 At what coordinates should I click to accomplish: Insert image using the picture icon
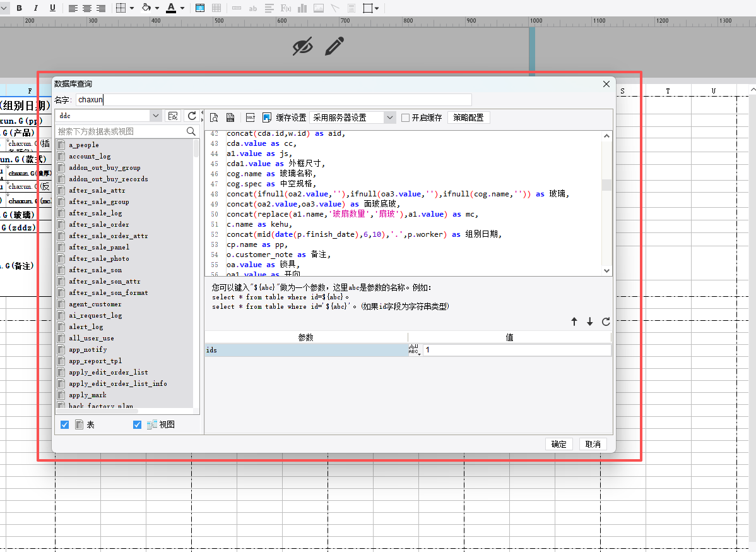click(x=319, y=8)
